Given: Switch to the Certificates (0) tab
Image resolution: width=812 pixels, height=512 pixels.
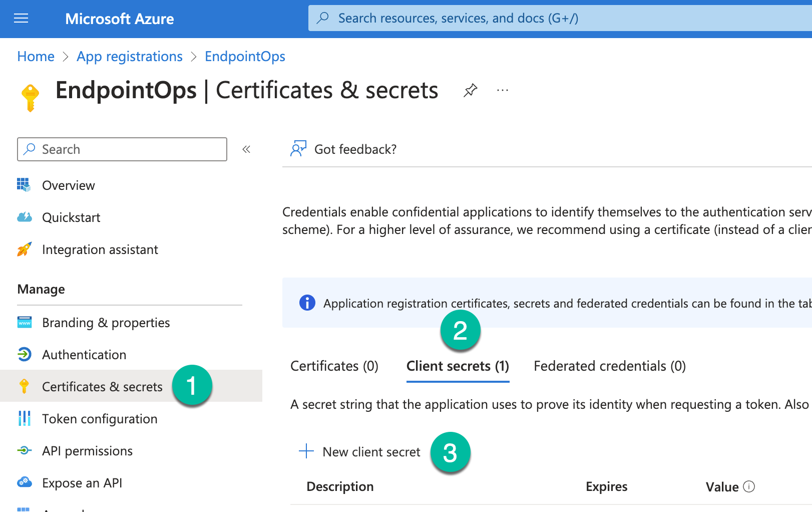Looking at the screenshot, I should (334, 366).
